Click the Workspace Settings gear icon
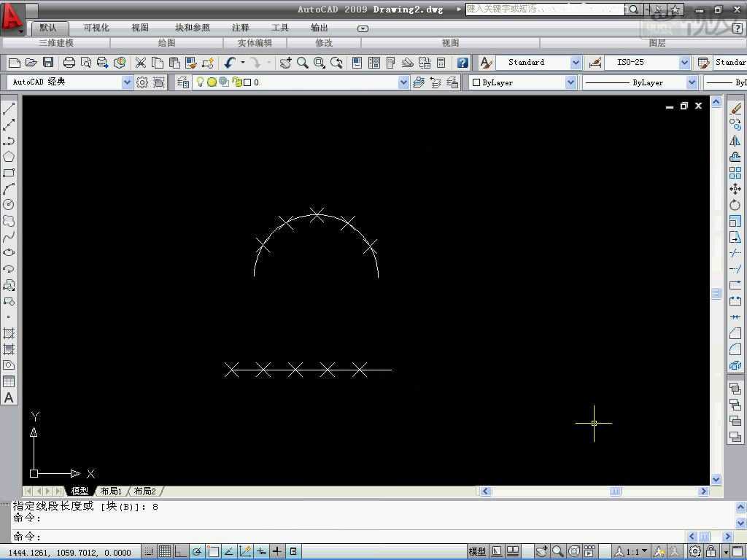This screenshot has height=560, width=747. coord(142,82)
